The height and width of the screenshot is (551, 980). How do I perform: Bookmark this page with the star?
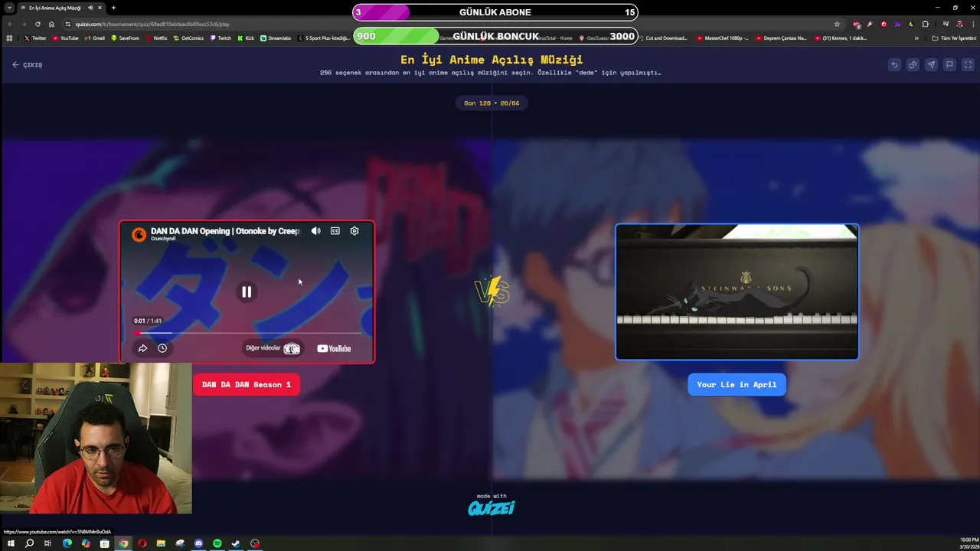pos(837,24)
